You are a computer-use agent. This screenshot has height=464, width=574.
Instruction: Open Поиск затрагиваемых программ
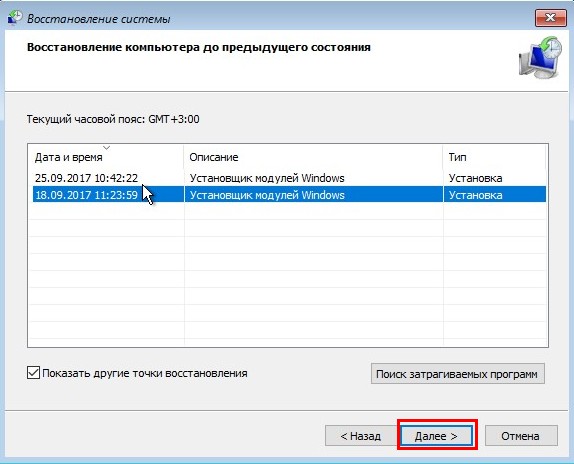[458, 374]
